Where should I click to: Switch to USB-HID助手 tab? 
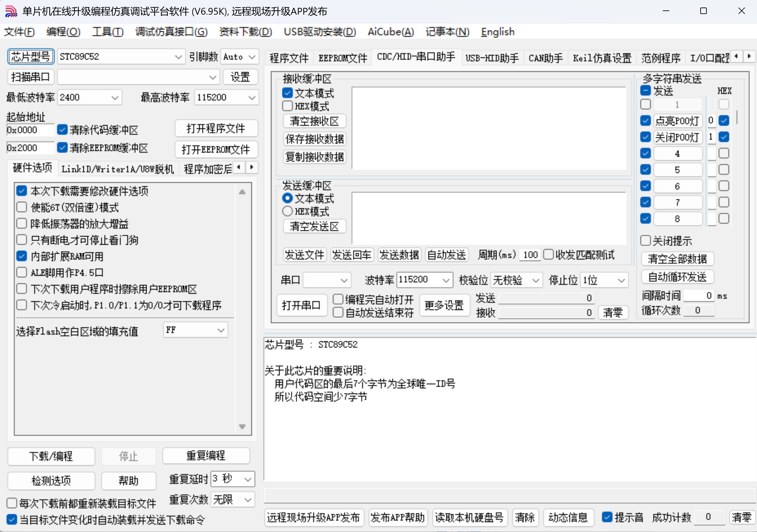(x=492, y=58)
